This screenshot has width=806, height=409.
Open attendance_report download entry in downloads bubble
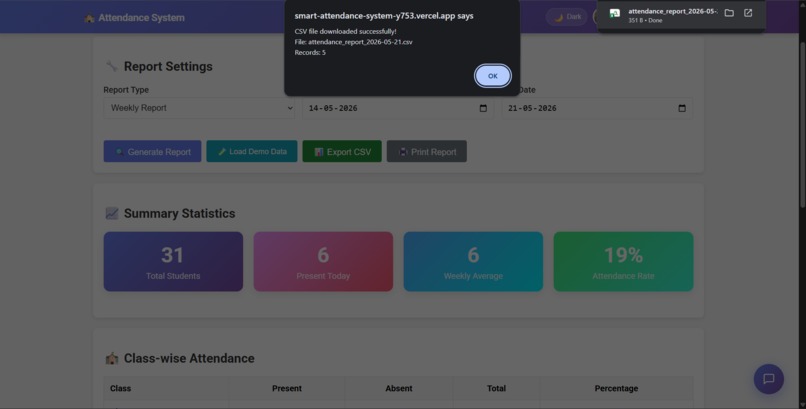coord(672,15)
